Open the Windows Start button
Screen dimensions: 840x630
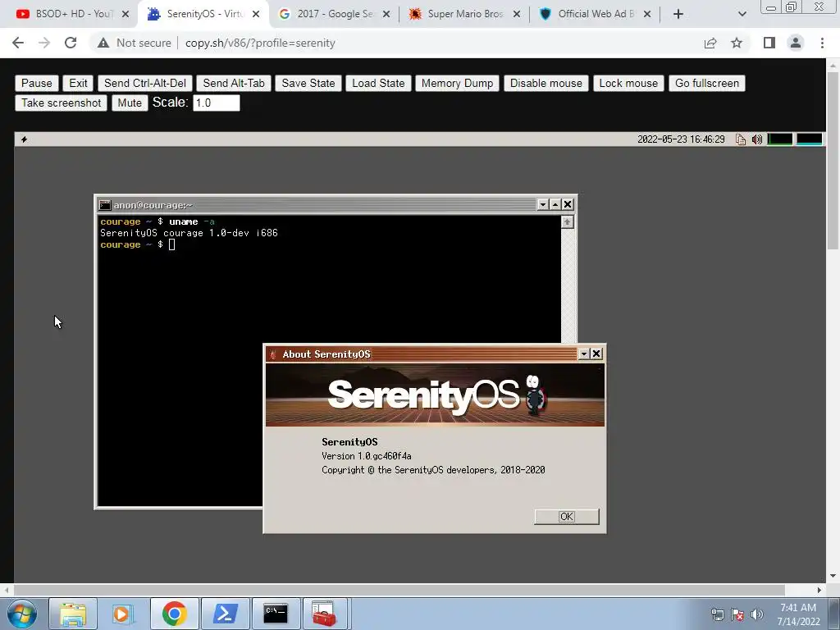pyautogui.click(x=21, y=614)
